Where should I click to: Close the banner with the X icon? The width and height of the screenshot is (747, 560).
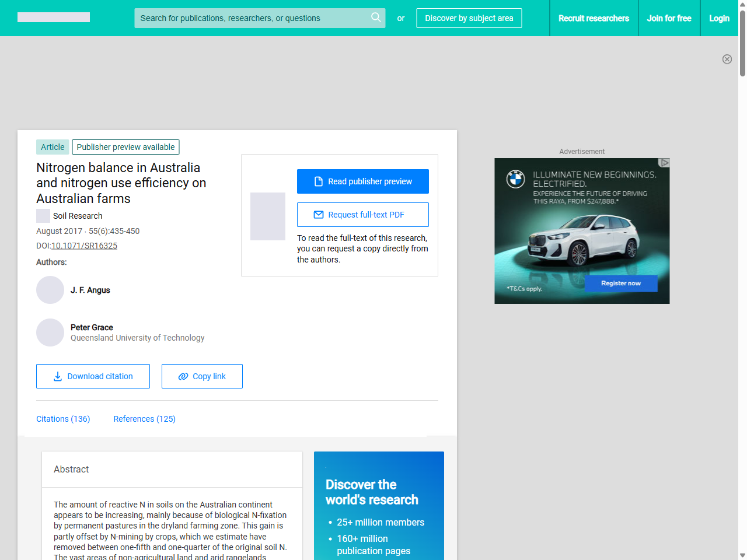pos(727,59)
